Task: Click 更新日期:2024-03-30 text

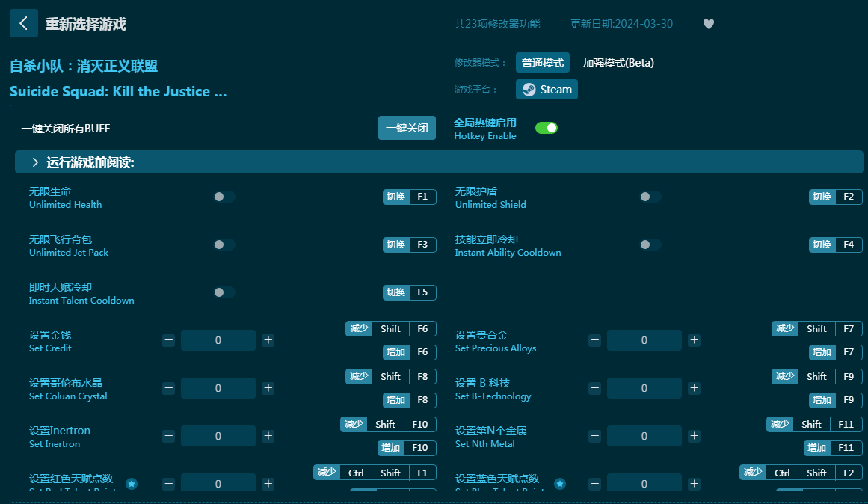Action: pos(622,24)
